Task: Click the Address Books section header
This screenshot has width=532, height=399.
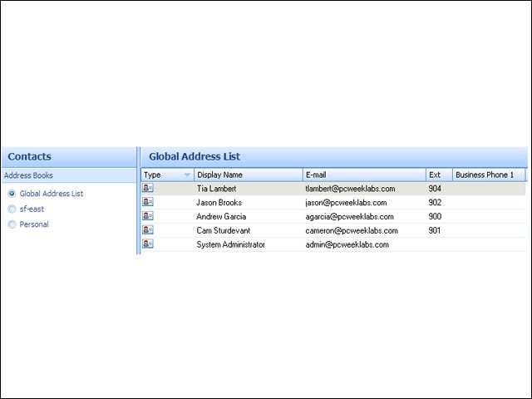Action: coord(69,175)
